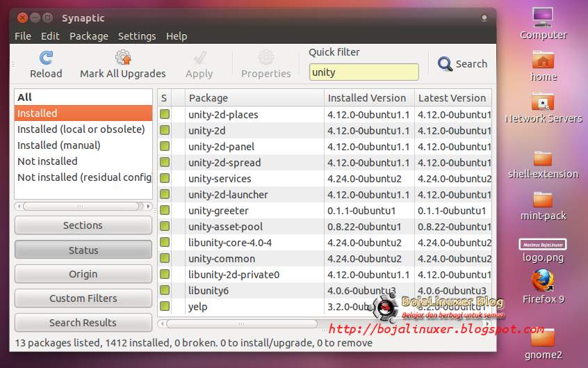This screenshot has height=368, width=588.
Task: Sort by the Package column header
Action: coord(254,98)
